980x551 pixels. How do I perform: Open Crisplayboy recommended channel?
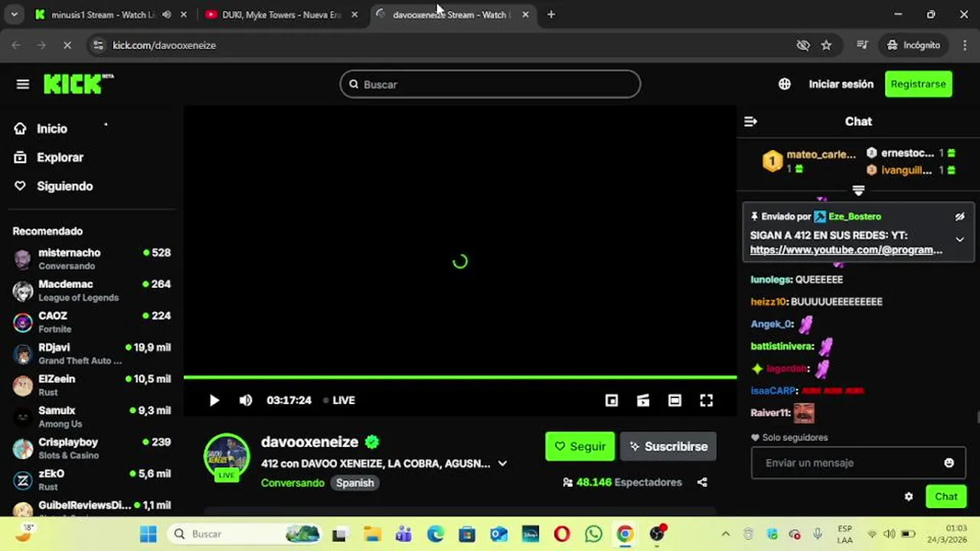click(x=92, y=448)
